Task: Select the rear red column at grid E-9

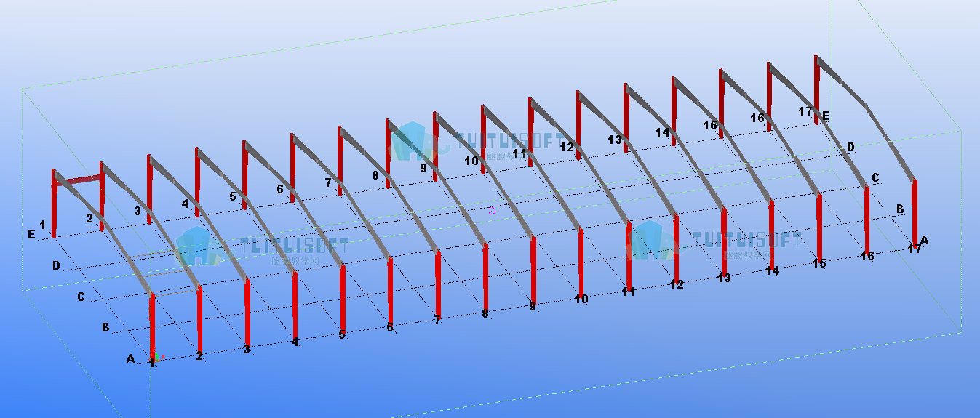Action: [435, 146]
